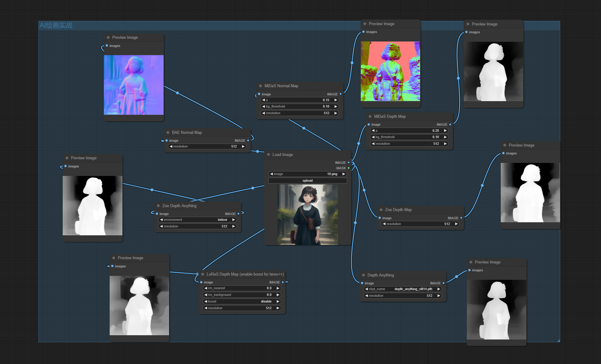The image size is (601, 364).
Task: Toggle the boost disable option in LeReS
Action: pyautogui.click(x=242, y=302)
